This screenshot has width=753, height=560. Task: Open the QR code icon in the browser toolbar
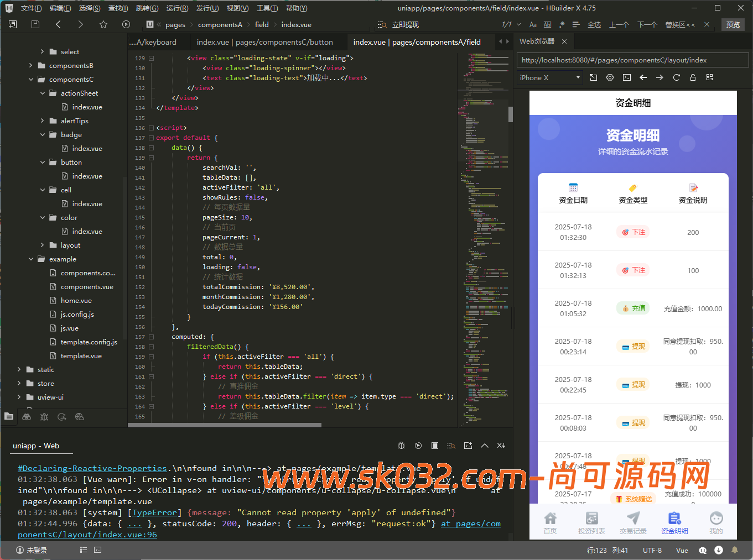(x=710, y=77)
